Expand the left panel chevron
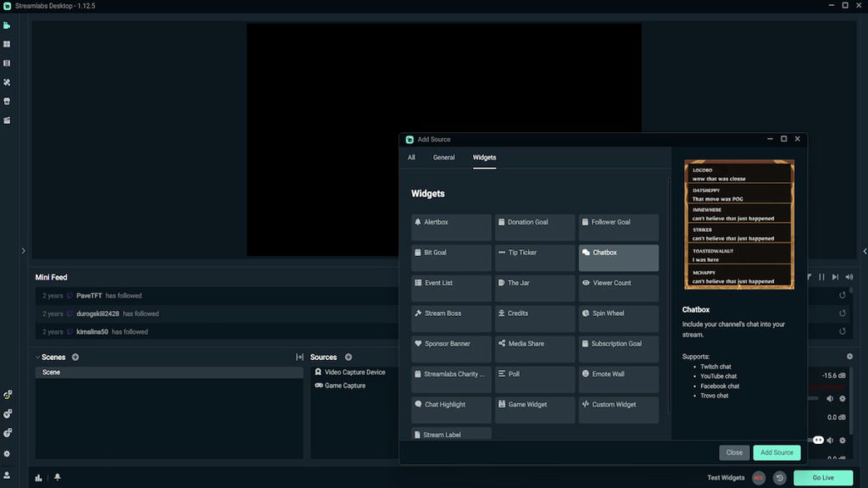The image size is (868, 488). 23,251
